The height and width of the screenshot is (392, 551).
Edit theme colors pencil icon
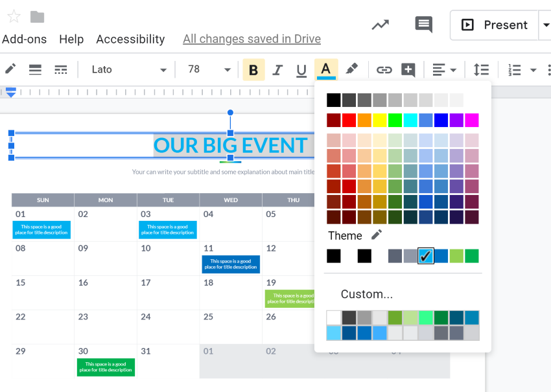point(377,235)
